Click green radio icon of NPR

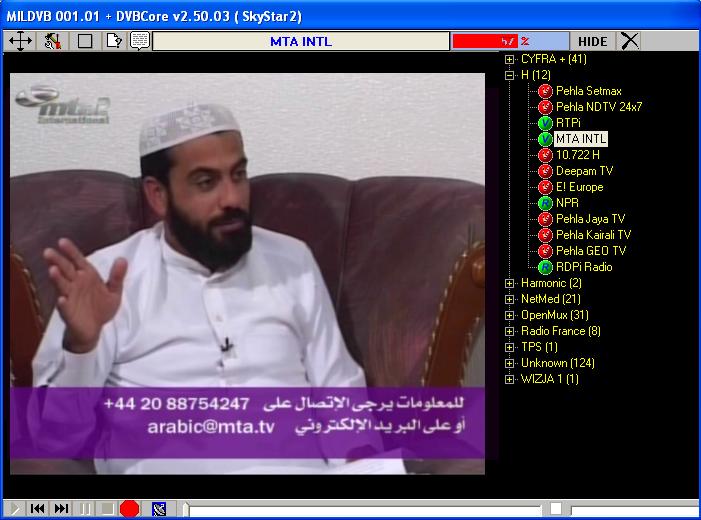point(545,203)
